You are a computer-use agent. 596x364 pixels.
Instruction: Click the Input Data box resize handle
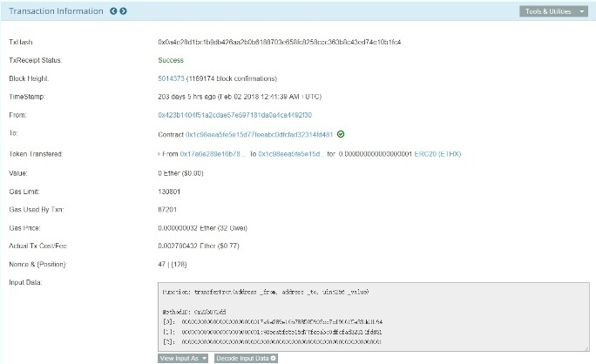(x=586, y=348)
